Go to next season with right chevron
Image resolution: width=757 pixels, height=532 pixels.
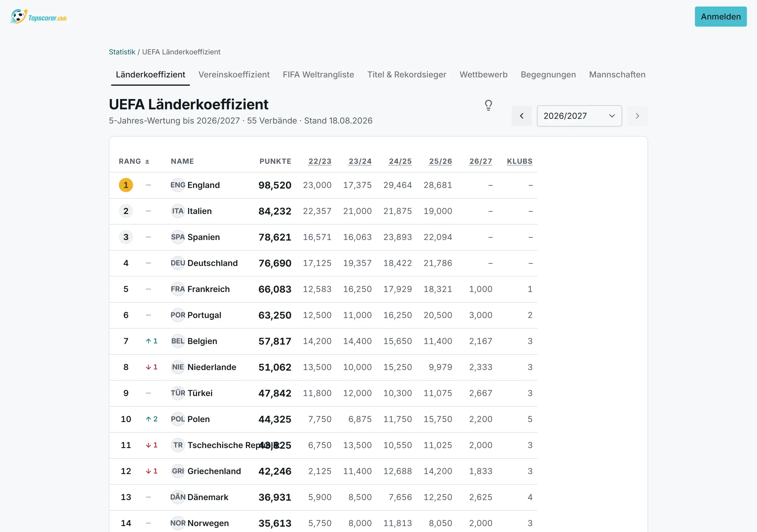[x=637, y=116]
